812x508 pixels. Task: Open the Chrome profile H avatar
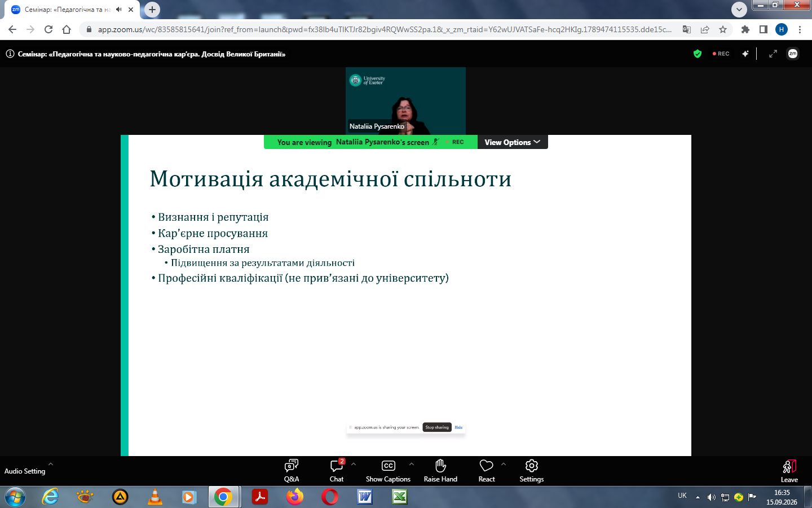click(782, 29)
